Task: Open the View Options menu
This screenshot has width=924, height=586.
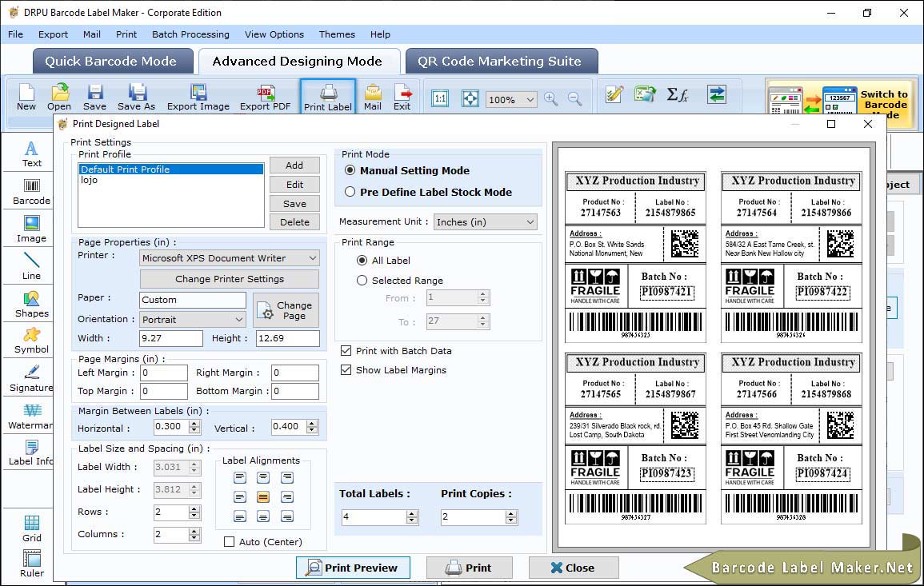Action: click(274, 34)
